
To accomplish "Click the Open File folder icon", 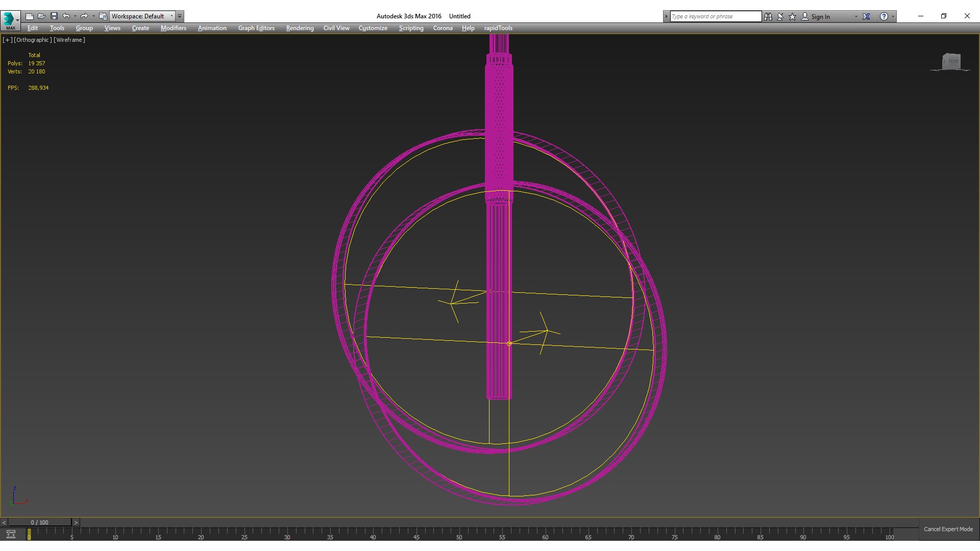I will tap(42, 16).
